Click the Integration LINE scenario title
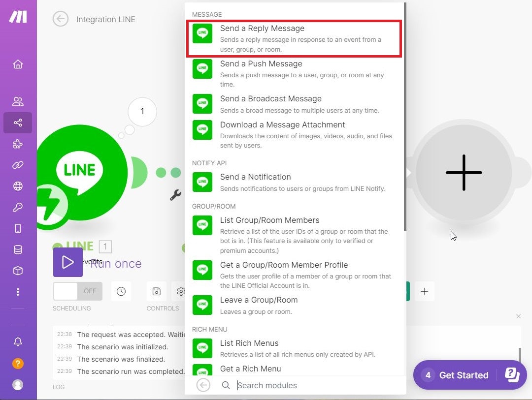 105,19
